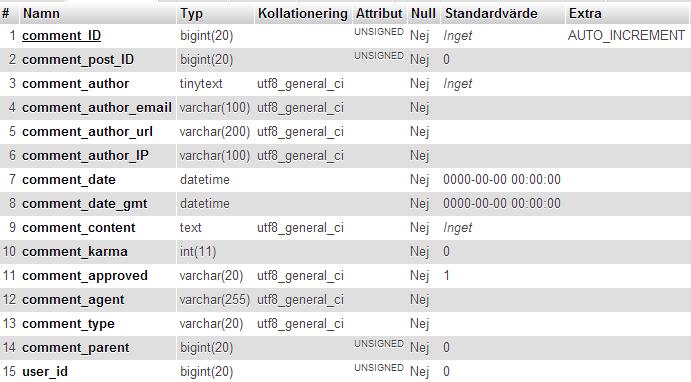Click the Null column header
Viewport: 691px width, 382px height.
click(x=423, y=13)
